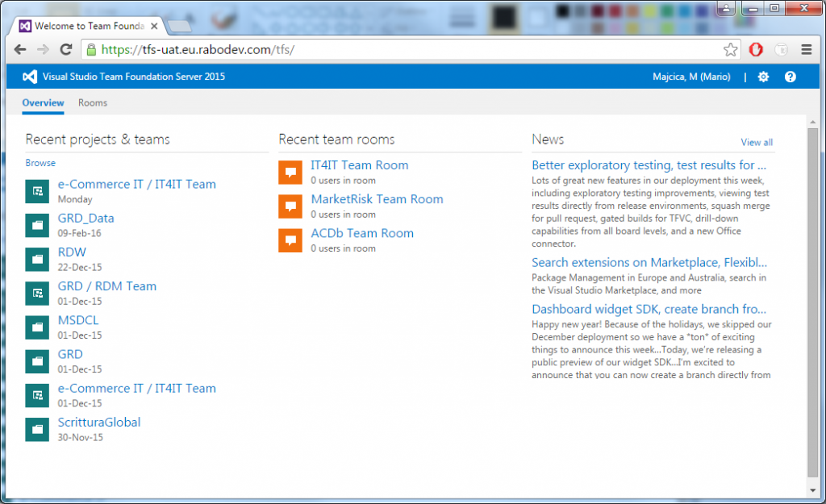Click the URL address bar
The width and height of the screenshot is (826, 504).
411,49
